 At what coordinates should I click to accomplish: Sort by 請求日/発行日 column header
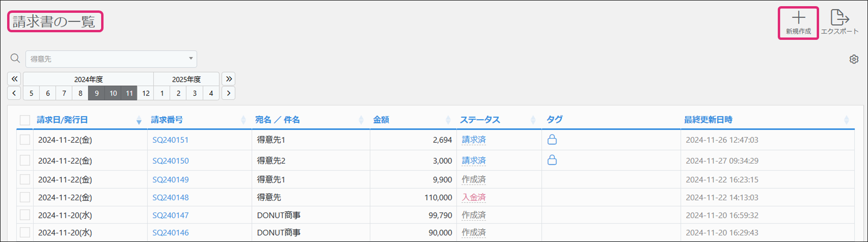click(x=63, y=120)
